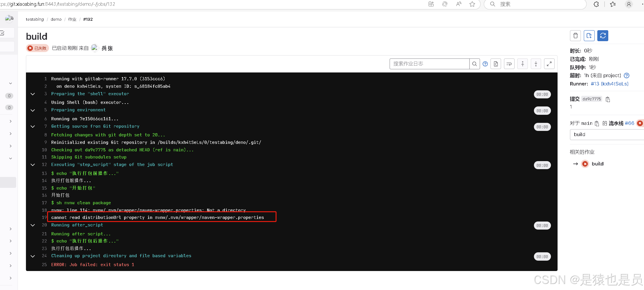
Task: Click the demo breadcrumb
Action: (x=56, y=19)
